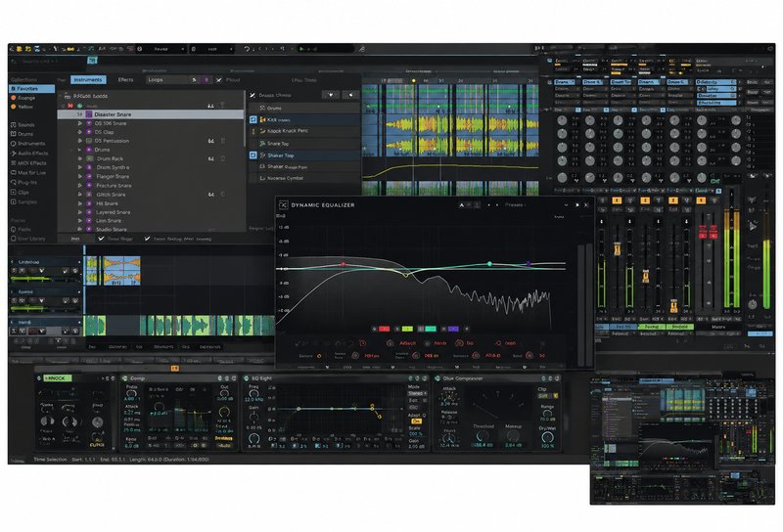Viewport: 783px width, 532px height.
Task: Select the Drum Synth entry
Action: click(113, 167)
